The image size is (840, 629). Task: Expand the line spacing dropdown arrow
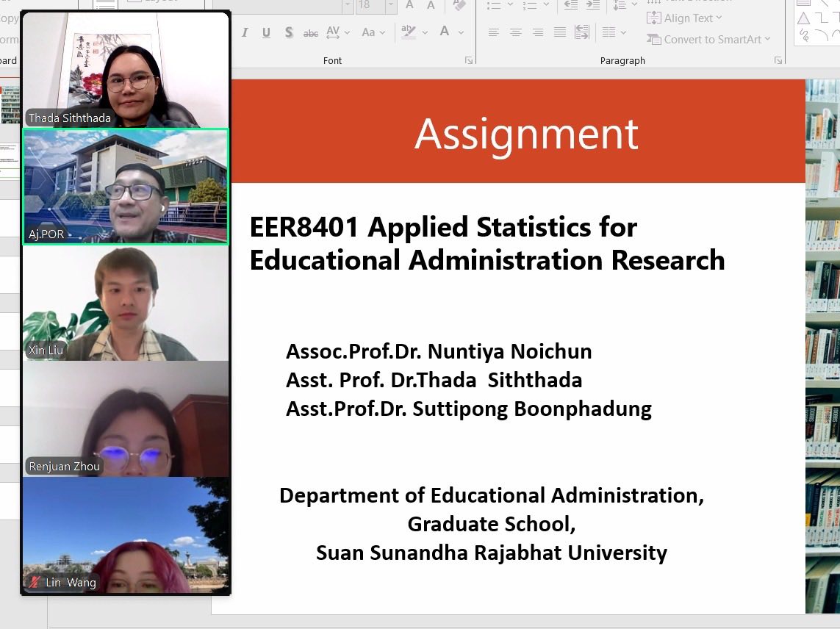(x=634, y=5)
